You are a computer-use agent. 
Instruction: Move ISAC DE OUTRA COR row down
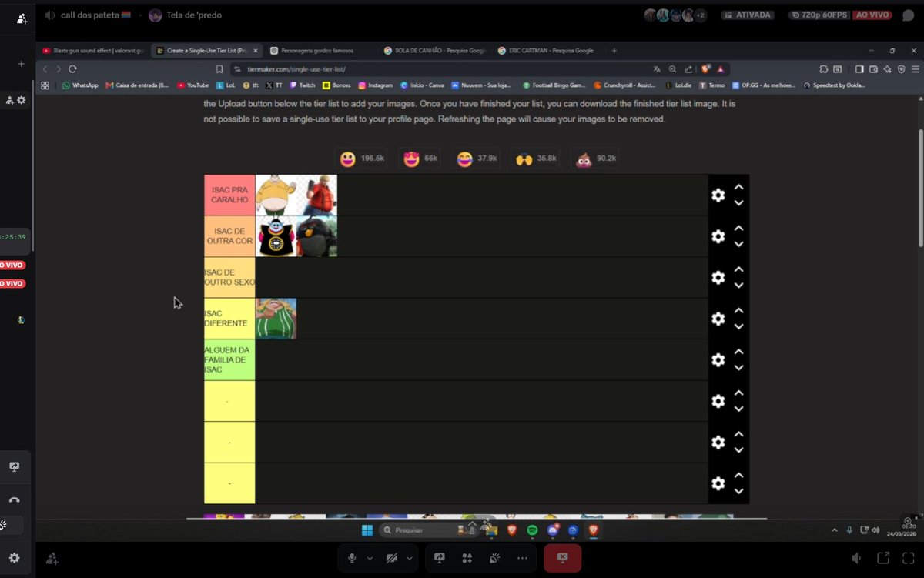coord(738,245)
